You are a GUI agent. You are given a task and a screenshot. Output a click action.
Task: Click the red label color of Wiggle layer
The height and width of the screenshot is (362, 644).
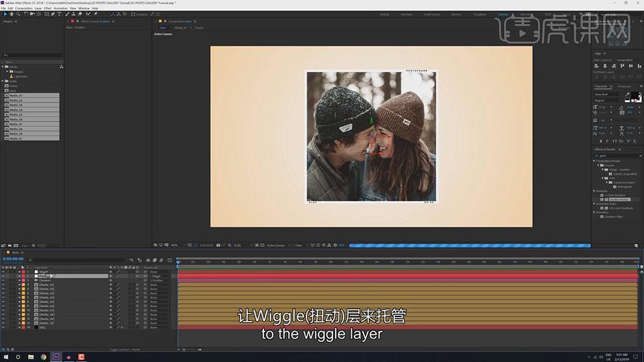point(24,272)
